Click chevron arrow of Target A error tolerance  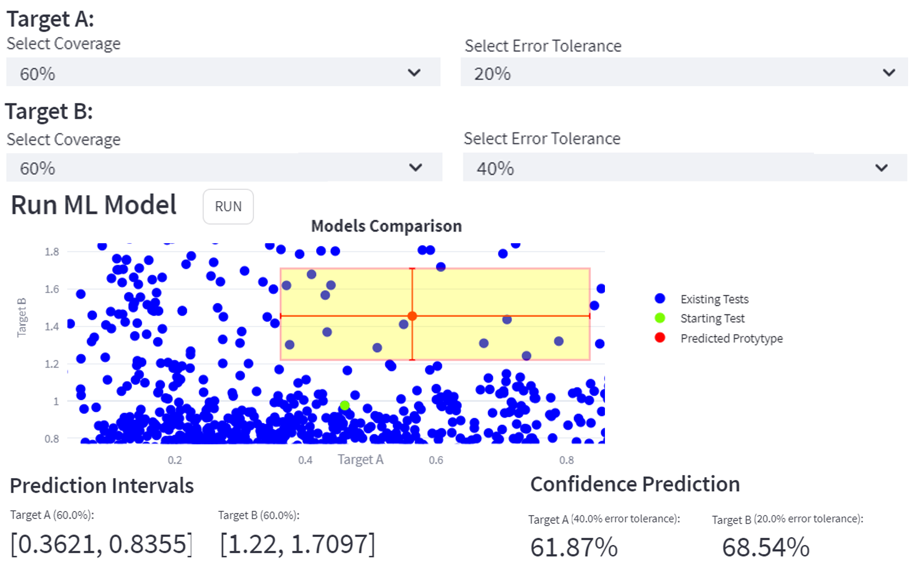coord(888,72)
